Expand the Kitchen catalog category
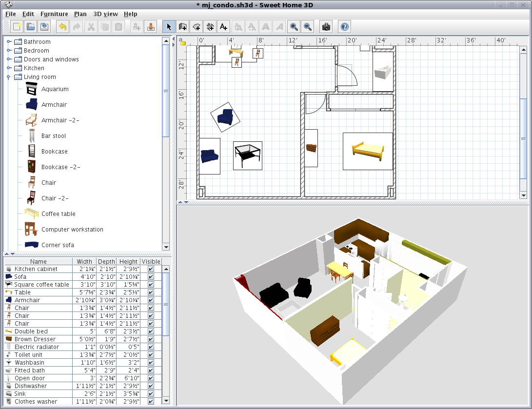 pos(9,68)
